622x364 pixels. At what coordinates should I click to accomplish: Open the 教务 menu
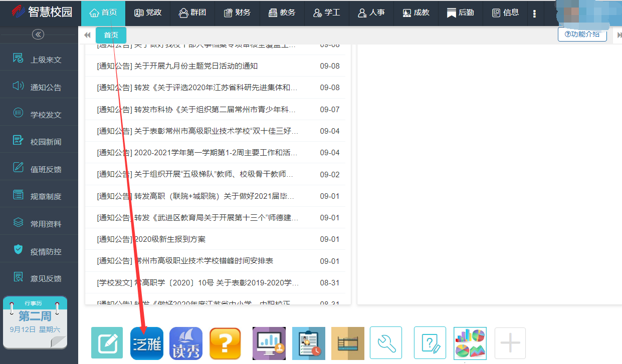282,13
